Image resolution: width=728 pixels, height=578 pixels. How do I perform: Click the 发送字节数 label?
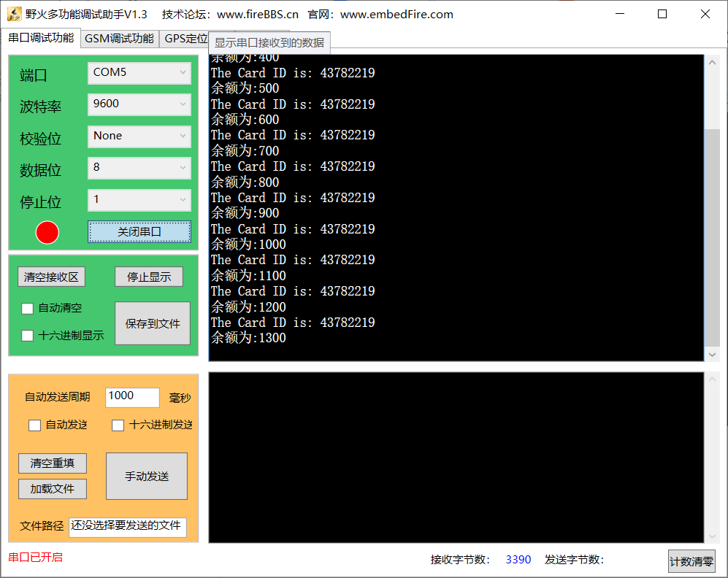click(574, 560)
